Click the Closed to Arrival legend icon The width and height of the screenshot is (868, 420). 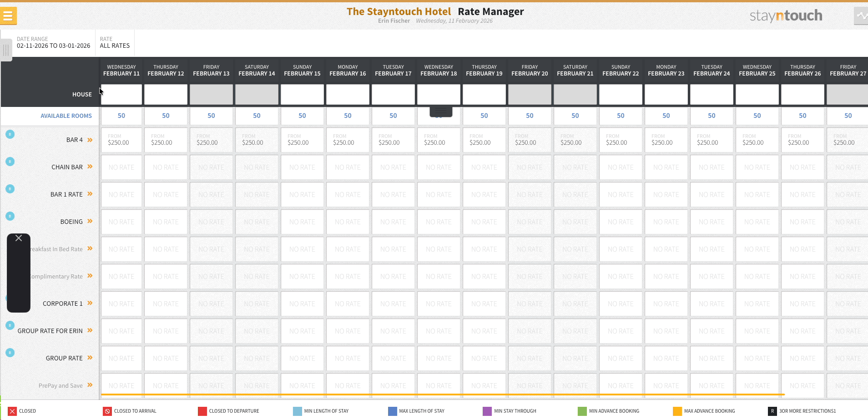107,411
